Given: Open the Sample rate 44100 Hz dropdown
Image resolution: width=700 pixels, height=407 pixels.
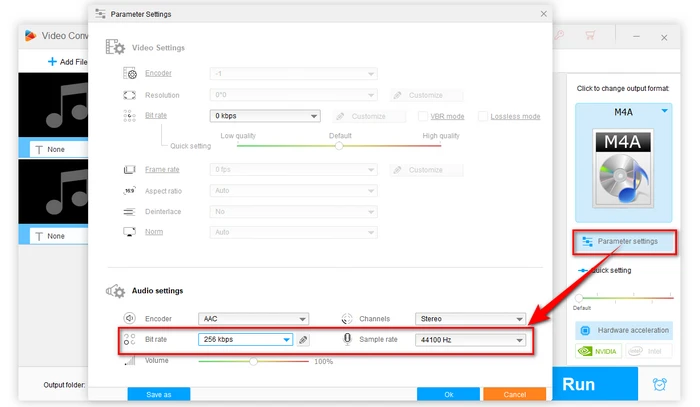Looking at the screenshot, I should 470,340.
